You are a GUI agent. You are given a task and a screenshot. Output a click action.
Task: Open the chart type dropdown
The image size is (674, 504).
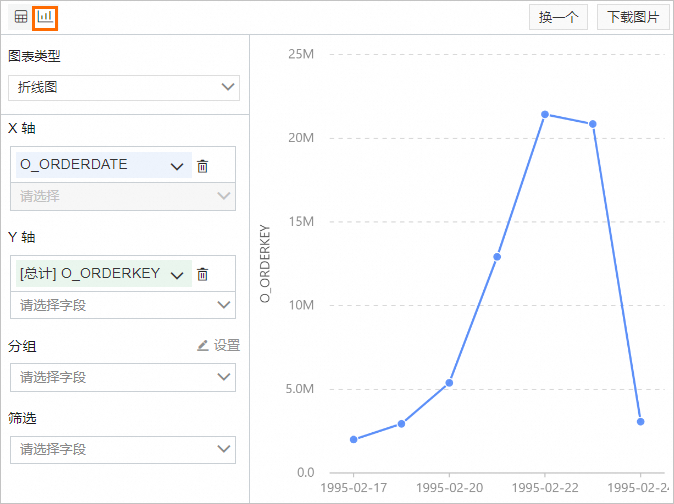pos(124,88)
